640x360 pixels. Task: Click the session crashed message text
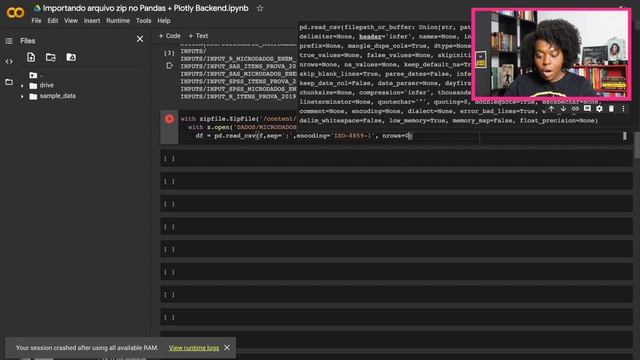pos(87,348)
